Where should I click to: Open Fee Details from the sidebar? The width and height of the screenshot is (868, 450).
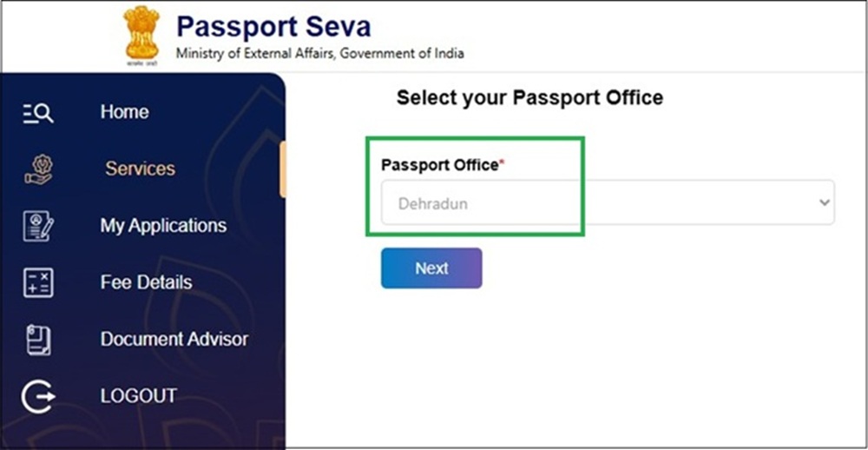[x=146, y=282]
